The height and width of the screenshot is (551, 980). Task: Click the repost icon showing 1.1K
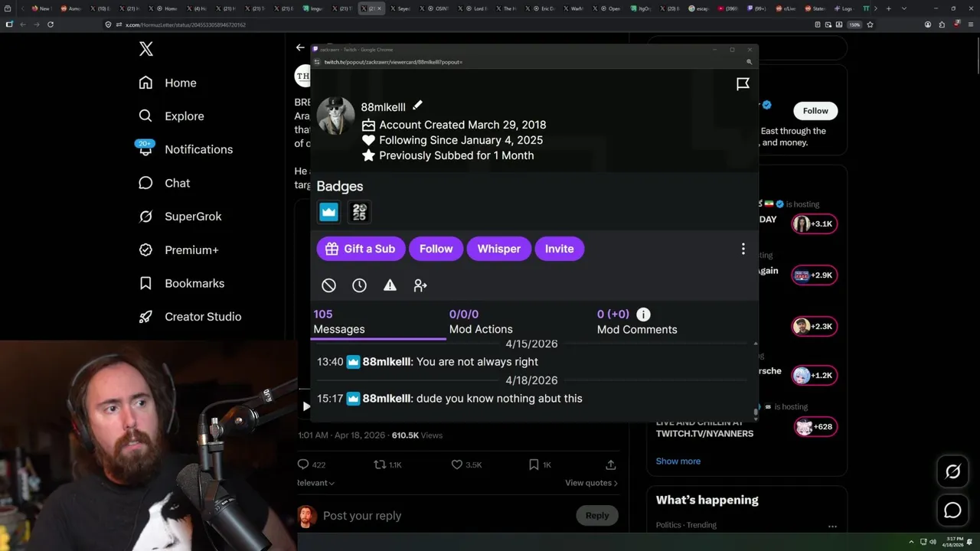(x=380, y=465)
